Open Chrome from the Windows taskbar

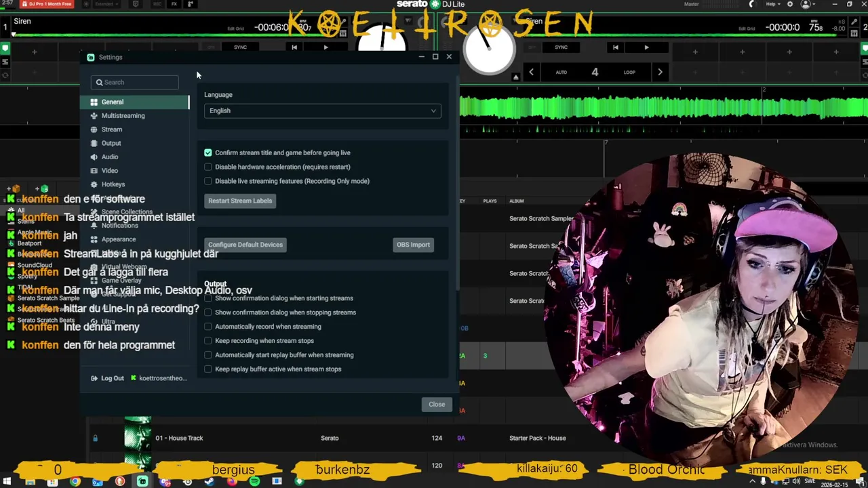(x=75, y=482)
